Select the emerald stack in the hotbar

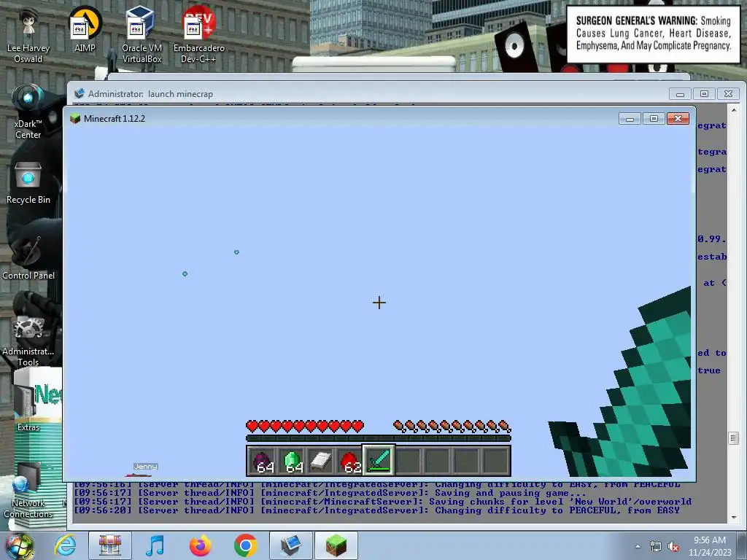point(293,461)
